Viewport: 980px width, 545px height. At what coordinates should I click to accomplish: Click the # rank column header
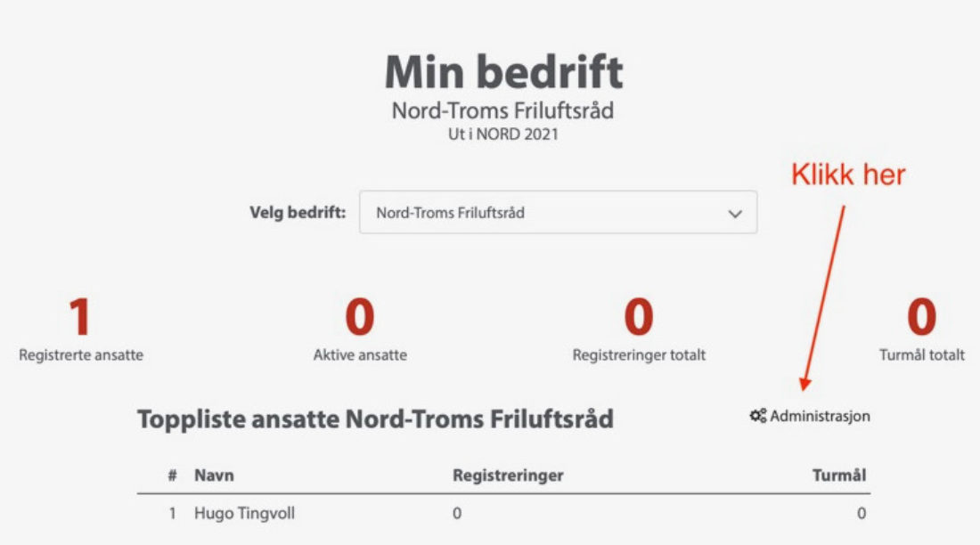[x=173, y=476]
